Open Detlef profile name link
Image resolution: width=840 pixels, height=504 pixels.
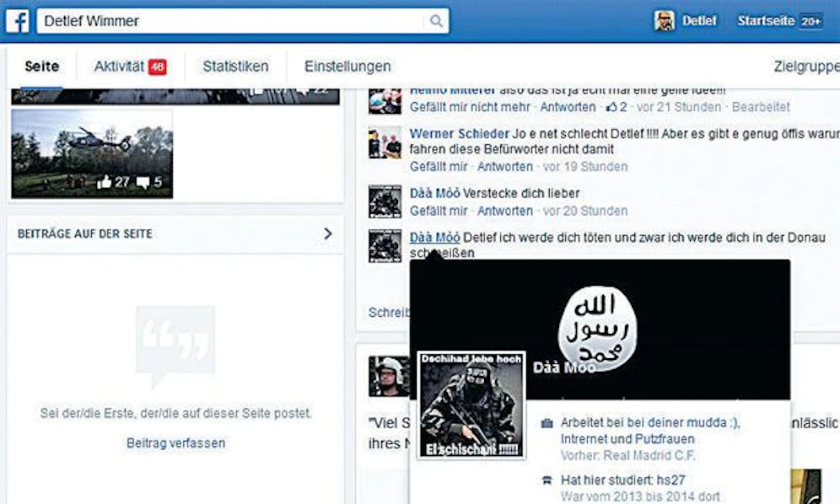pyautogui.click(x=699, y=20)
